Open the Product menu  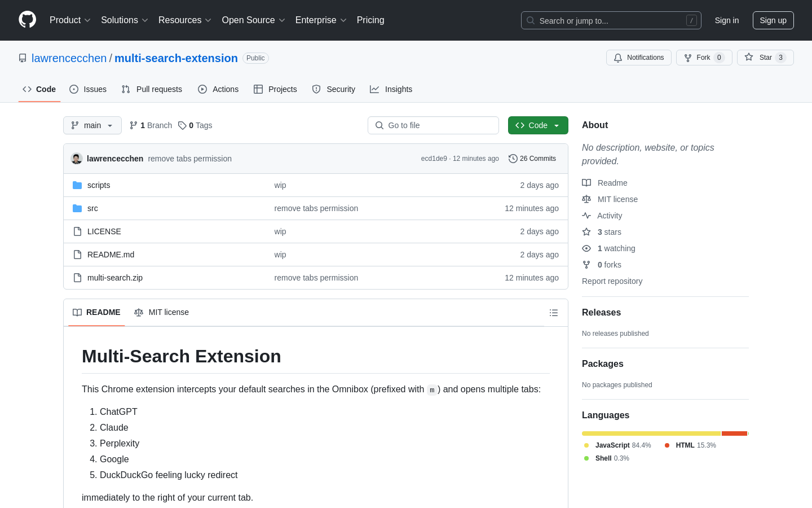[70, 20]
